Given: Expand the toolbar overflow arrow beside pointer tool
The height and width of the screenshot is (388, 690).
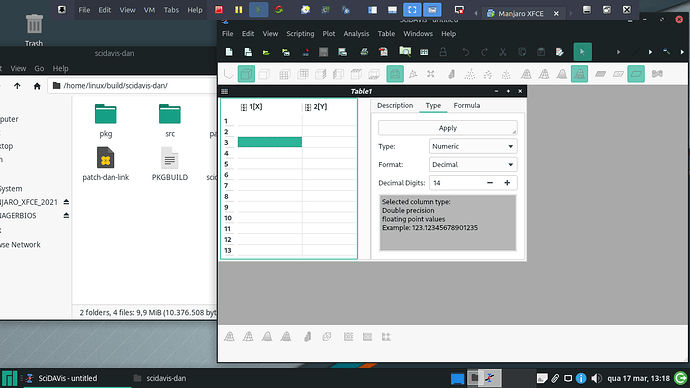Looking at the screenshot, I should pyautogui.click(x=618, y=52).
